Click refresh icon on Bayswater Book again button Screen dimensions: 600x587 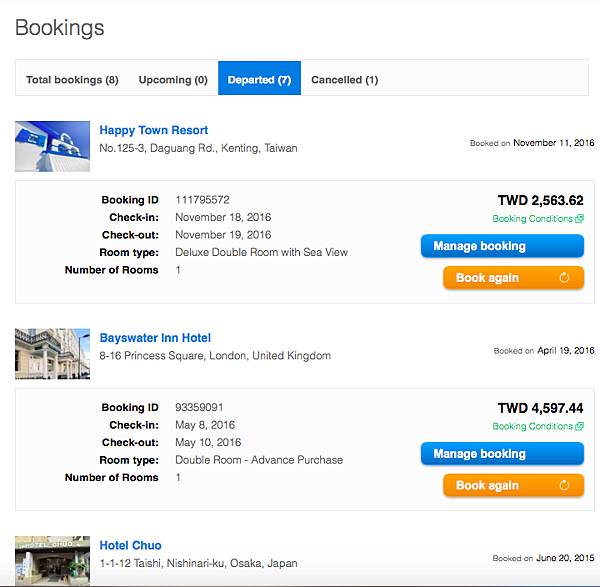coord(564,485)
